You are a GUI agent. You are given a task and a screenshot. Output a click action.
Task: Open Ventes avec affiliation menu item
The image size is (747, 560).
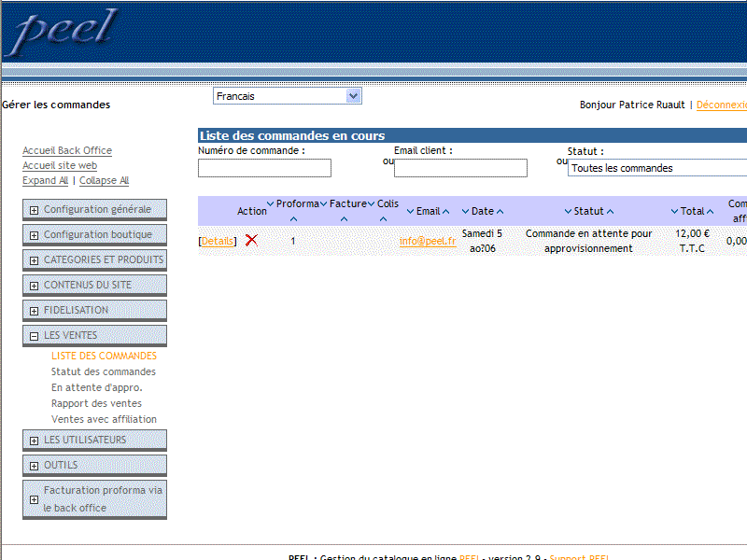tap(104, 419)
